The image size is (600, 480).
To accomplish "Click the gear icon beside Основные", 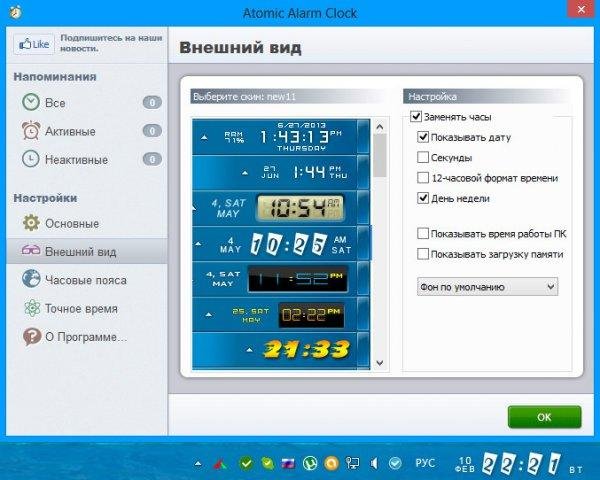I will coord(31,223).
